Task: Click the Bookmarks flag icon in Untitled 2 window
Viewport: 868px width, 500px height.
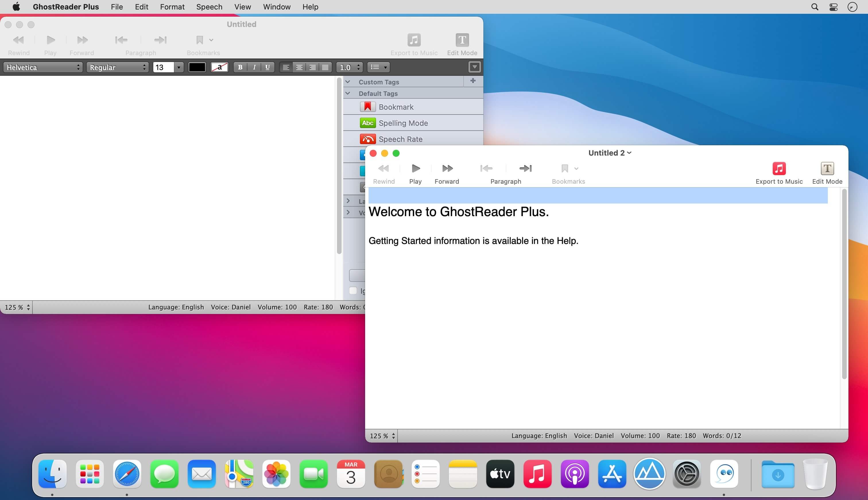Action: (565, 168)
